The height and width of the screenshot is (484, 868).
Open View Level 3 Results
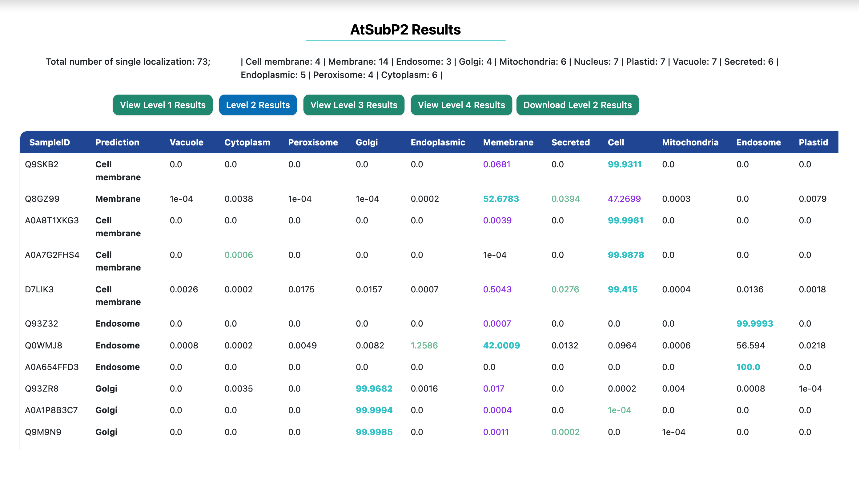pos(353,105)
